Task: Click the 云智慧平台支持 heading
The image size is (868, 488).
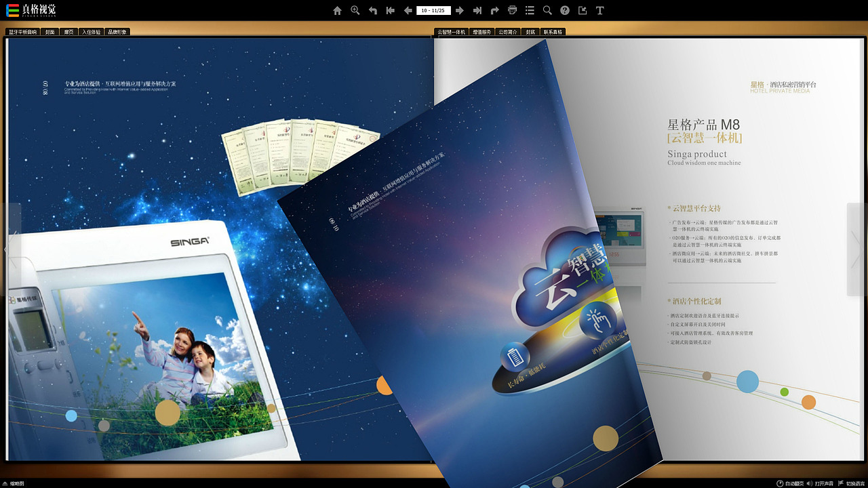Action: click(x=694, y=208)
